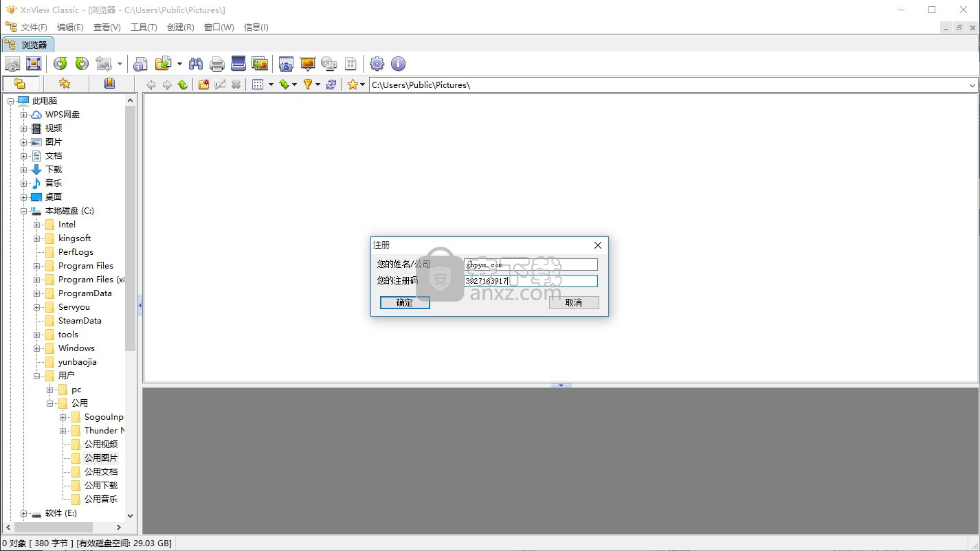Image resolution: width=980 pixels, height=551 pixels.
Task: Click the print icon
Action: pos(217,64)
